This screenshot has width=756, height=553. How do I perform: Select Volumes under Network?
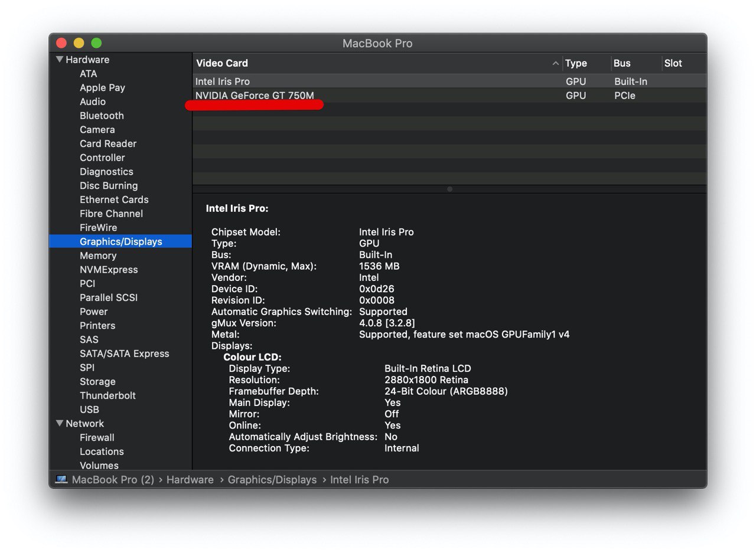(x=99, y=465)
